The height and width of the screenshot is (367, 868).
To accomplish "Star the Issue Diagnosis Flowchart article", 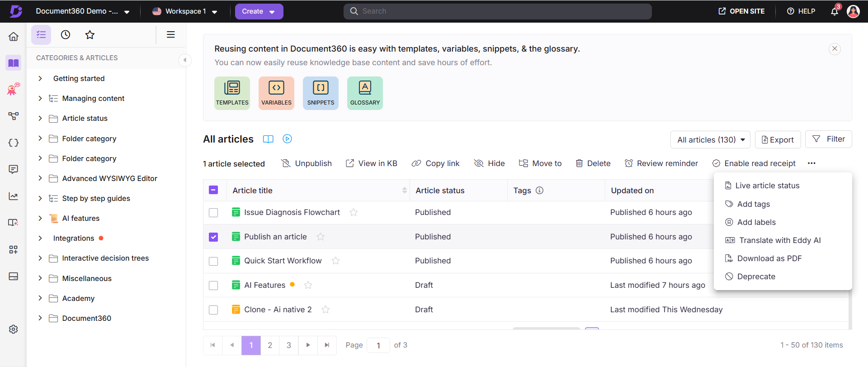I will point(354,212).
